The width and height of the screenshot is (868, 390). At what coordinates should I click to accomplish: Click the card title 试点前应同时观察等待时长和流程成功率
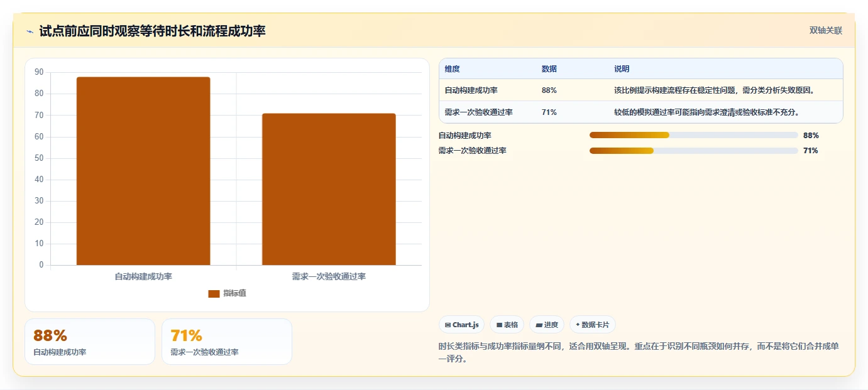[x=152, y=31]
